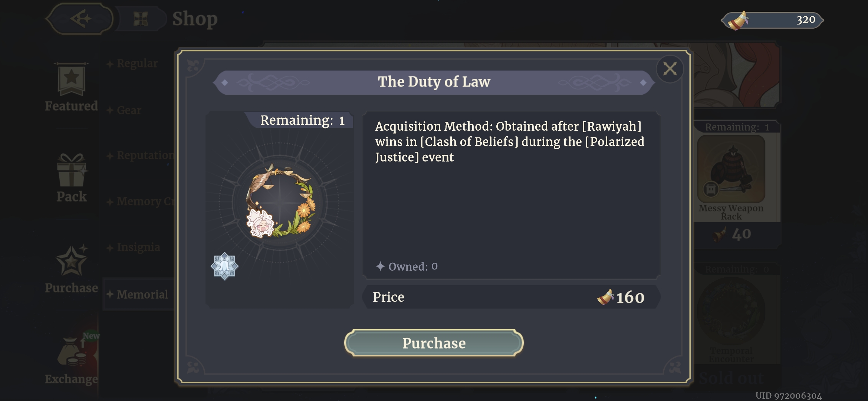868x401 pixels.
Task: Switch to the Gear shop tab
Action: click(x=128, y=110)
